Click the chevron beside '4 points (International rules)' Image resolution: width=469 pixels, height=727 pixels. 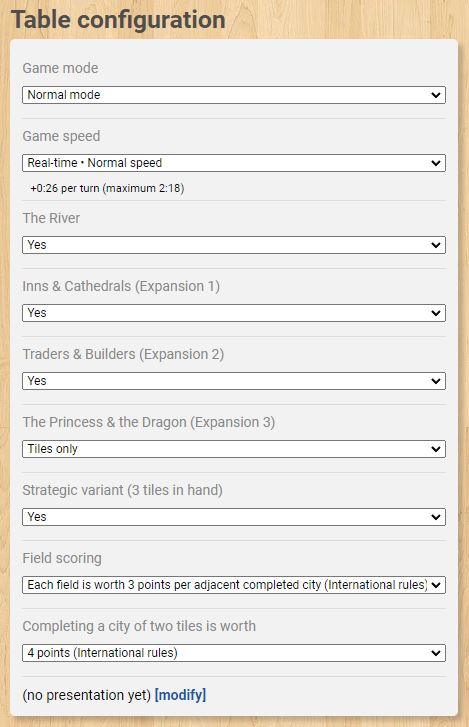(x=436, y=653)
